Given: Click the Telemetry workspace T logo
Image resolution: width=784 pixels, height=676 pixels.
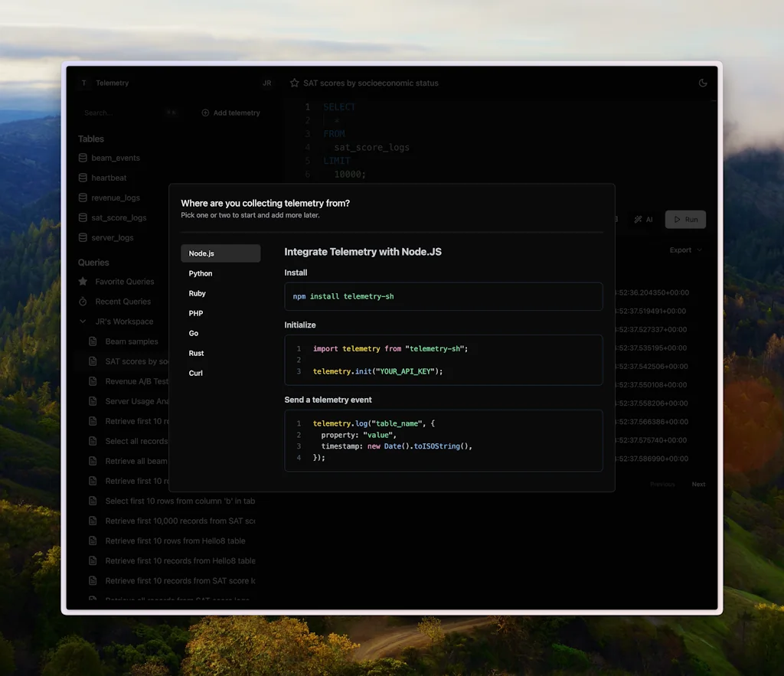Looking at the screenshot, I should tap(83, 83).
